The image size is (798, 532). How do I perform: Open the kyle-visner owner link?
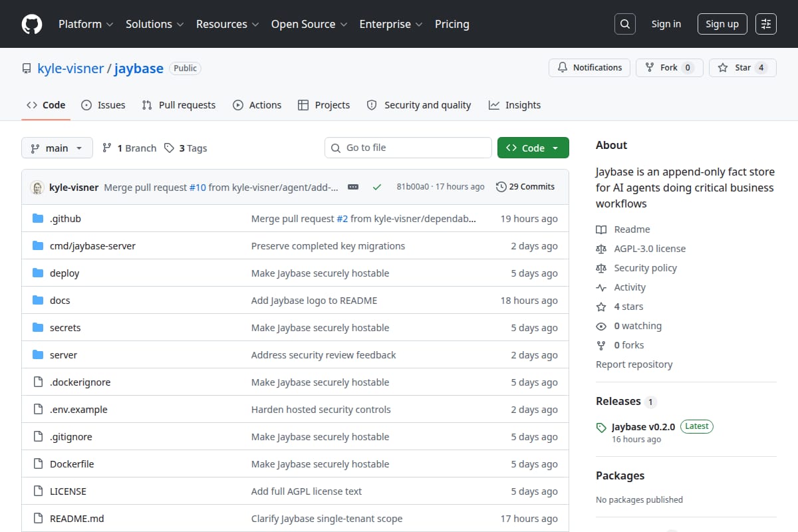[70, 68]
